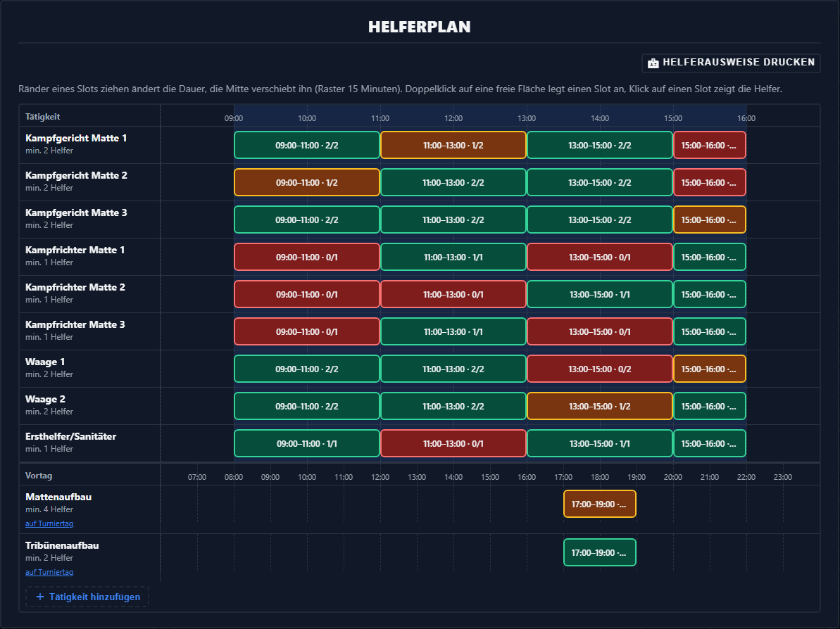840x629 pixels.
Task: Open 'auf Turniertag' link under Mattenaufbau
Action: [49, 523]
